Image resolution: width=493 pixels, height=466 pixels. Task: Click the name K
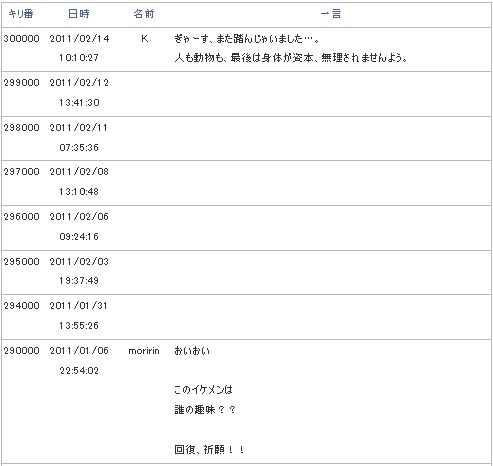coord(144,39)
